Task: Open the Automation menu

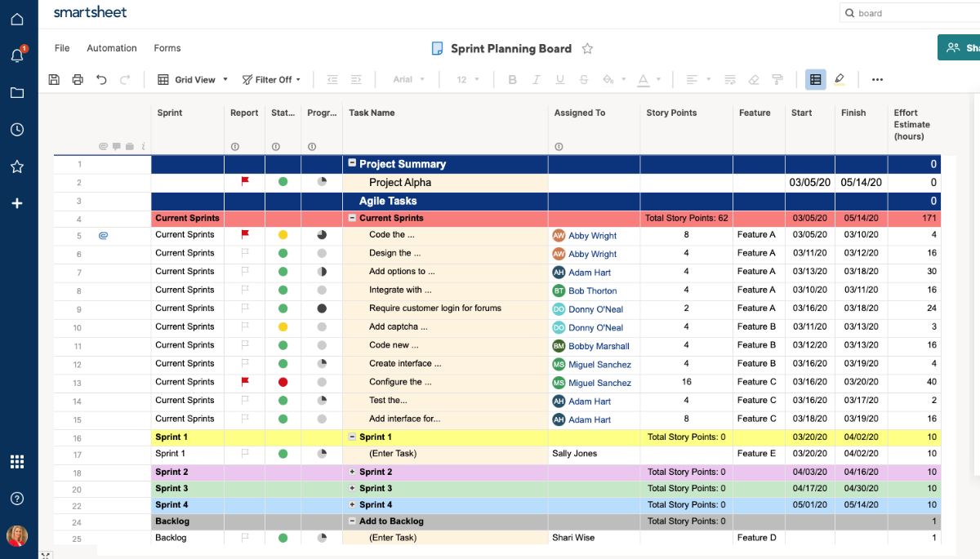Action: (x=112, y=48)
